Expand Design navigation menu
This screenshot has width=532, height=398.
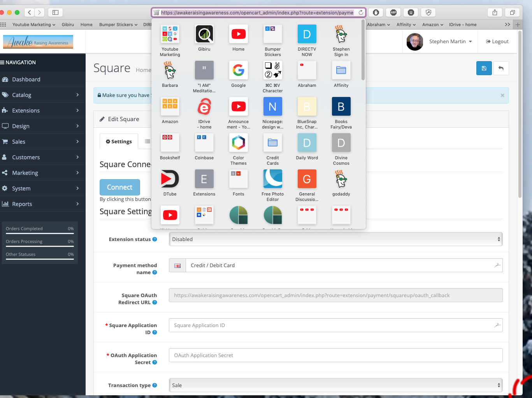[43, 126]
